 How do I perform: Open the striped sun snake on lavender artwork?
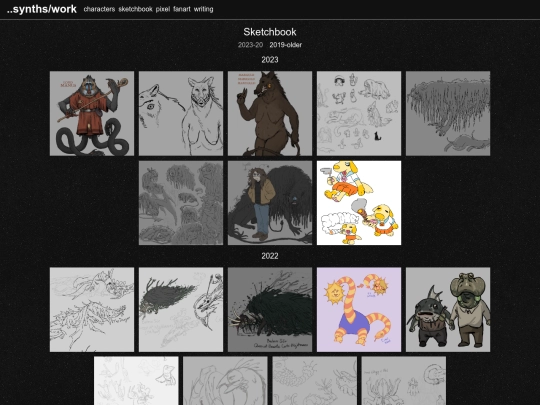(x=359, y=310)
